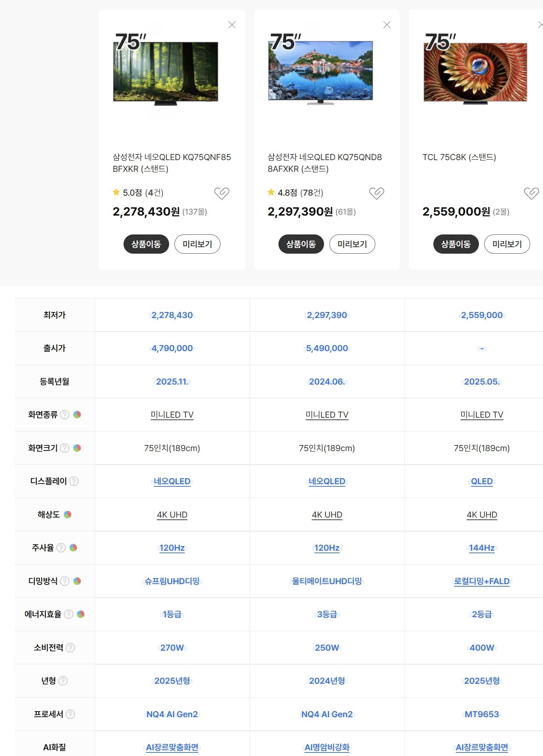Screen dimensions: 543x756
Task: Add Samsung KQ75QND88AFXKR to wishlist with heart
Action: pos(376,193)
